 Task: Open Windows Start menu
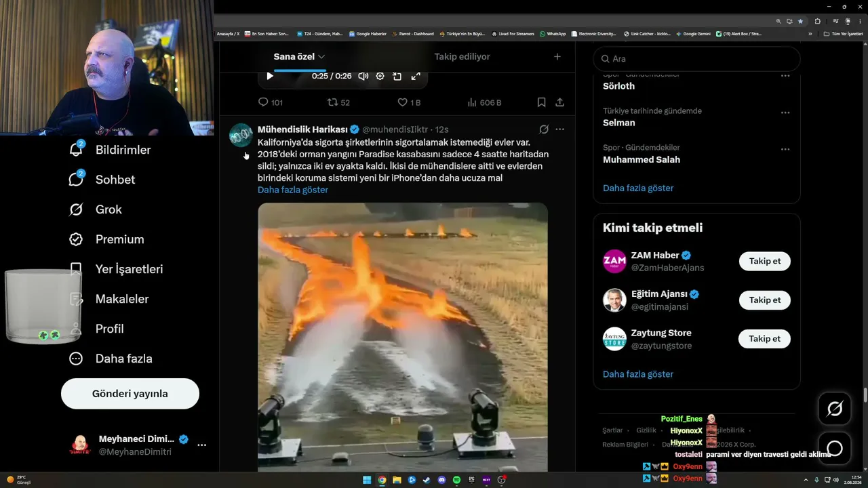pos(367,480)
